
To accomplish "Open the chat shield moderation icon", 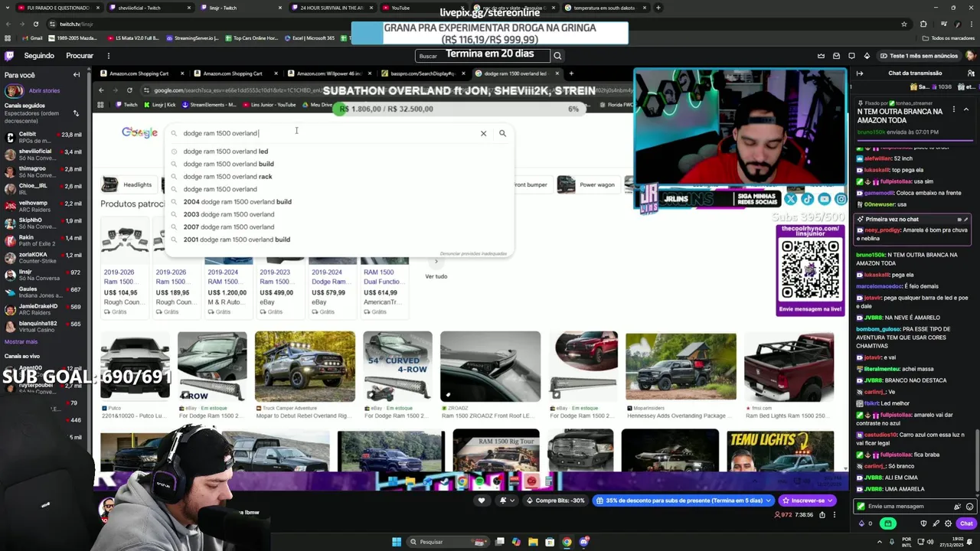I will tap(923, 523).
